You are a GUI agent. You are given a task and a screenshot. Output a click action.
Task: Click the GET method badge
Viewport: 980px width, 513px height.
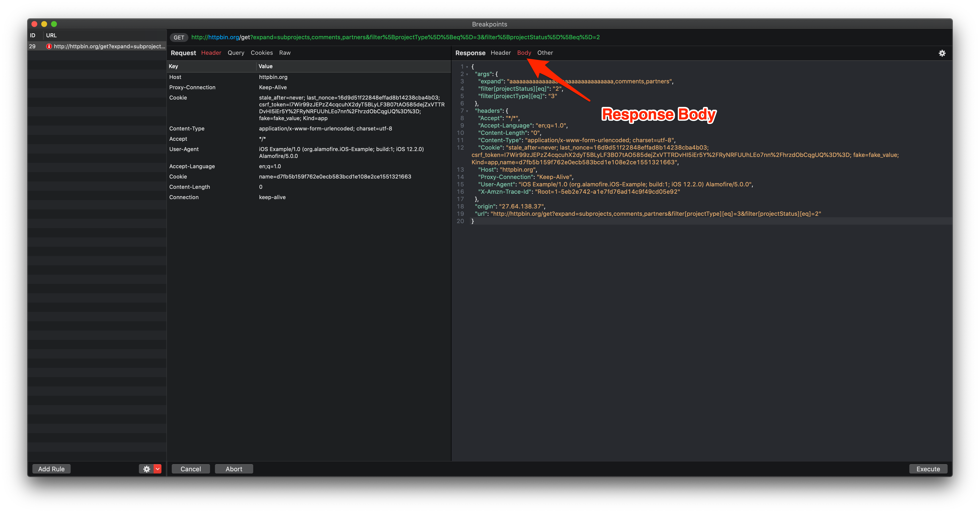coord(179,37)
